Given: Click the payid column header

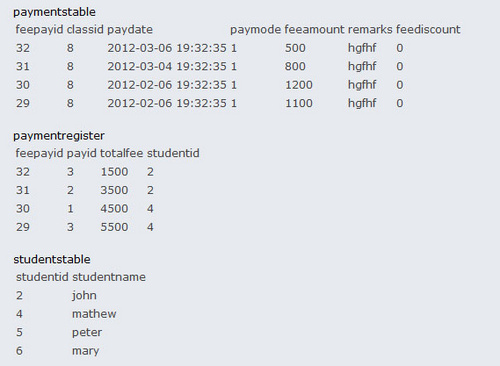Looking at the screenshot, I should [x=82, y=154].
